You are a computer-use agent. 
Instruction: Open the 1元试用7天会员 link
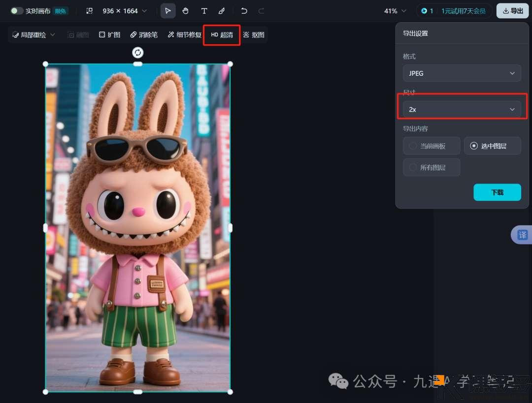click(x=463, y=11)
